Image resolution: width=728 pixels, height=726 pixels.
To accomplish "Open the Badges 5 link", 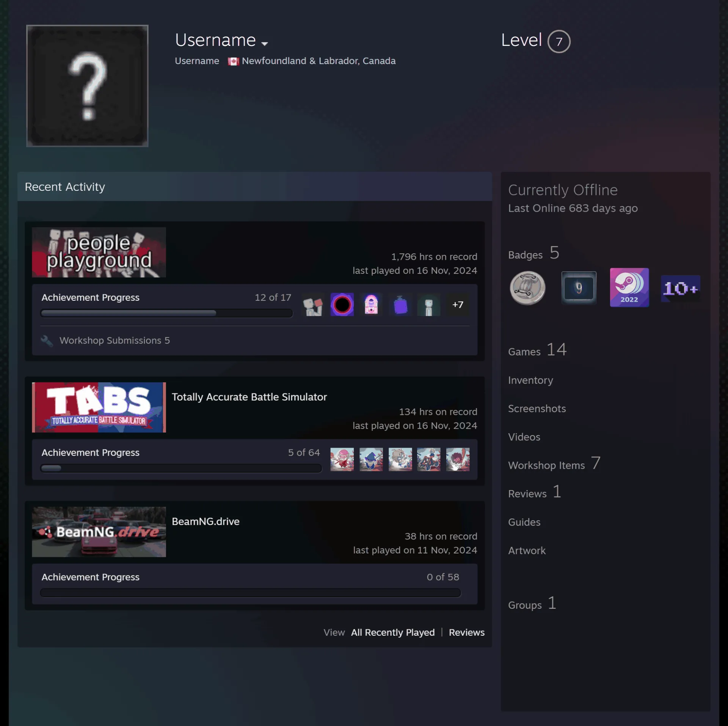I will click(x=534, y=253).
